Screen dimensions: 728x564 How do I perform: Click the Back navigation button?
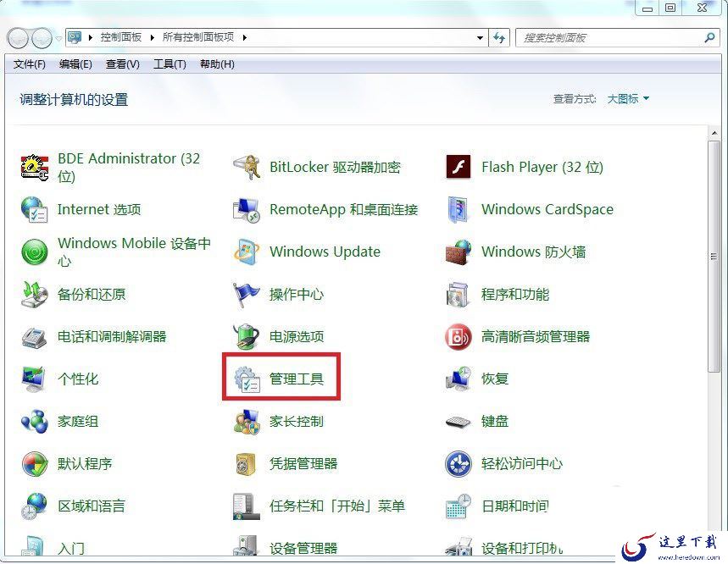click(18, 38)
